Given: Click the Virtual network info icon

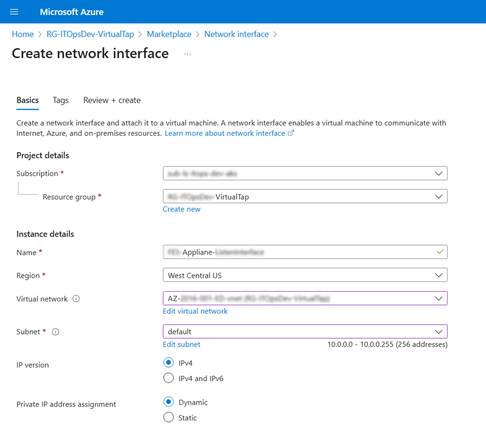Looking at the screenshot, I should coord(76,299).
